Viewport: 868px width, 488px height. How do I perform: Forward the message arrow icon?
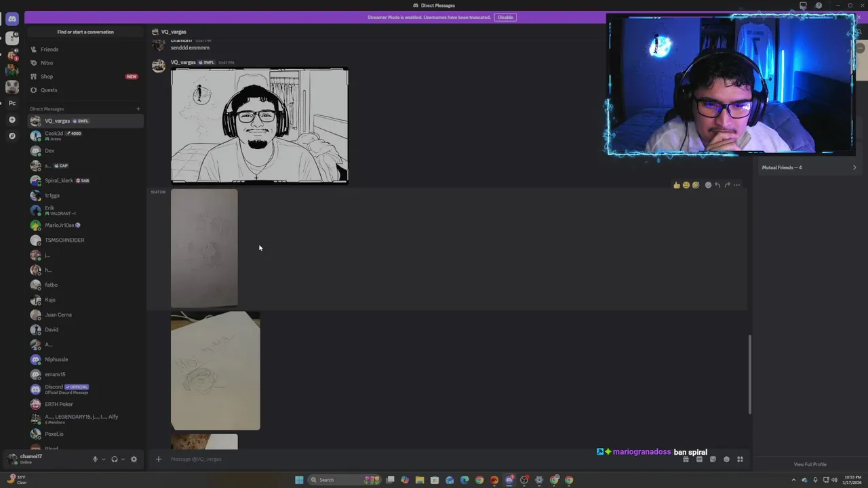coord(727,185)
